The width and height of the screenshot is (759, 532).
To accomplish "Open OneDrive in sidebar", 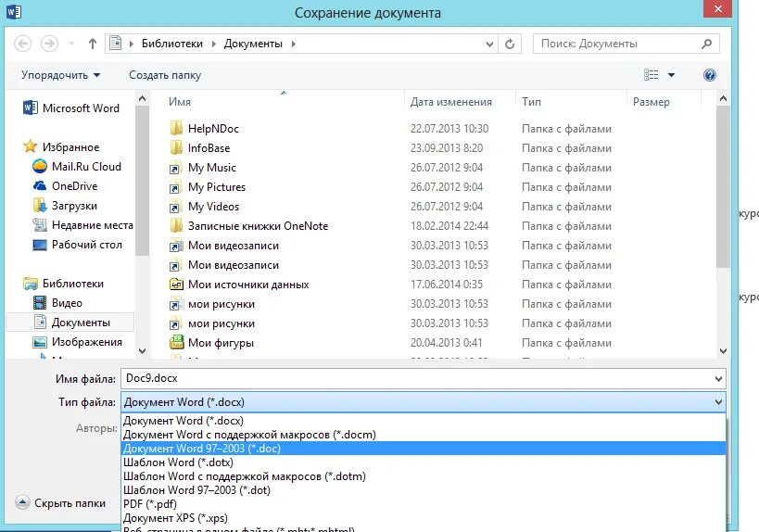I will point(66,186).
